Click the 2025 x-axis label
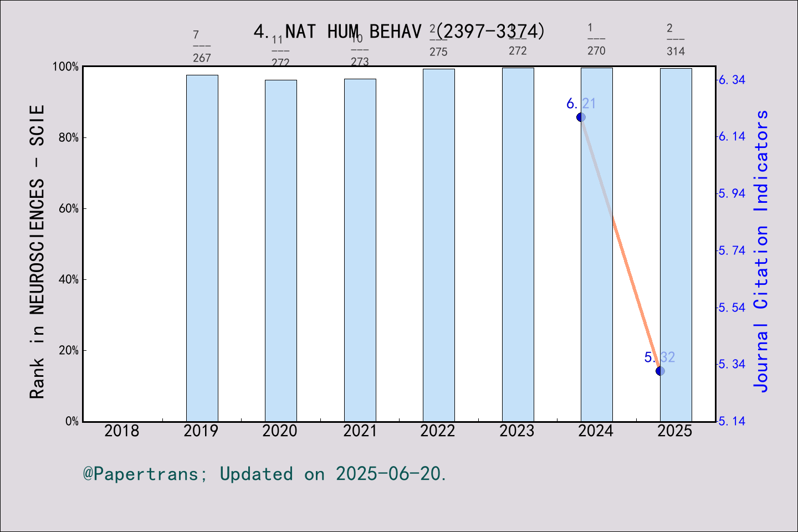 tap(675, 431)
